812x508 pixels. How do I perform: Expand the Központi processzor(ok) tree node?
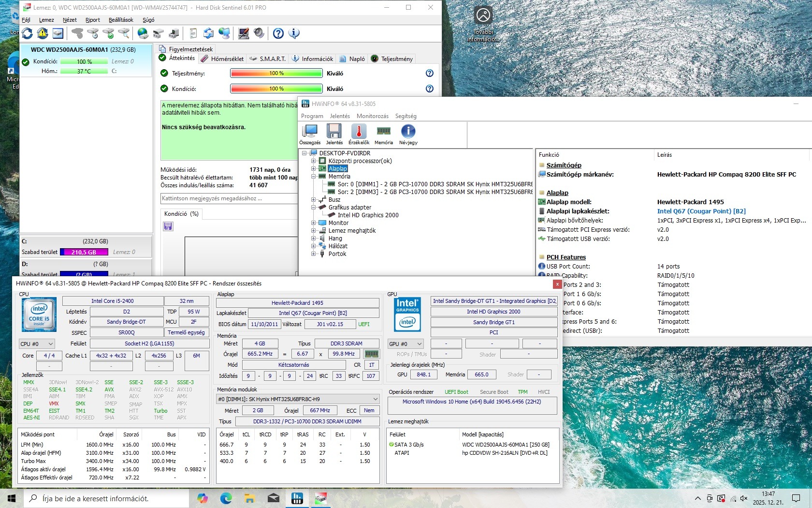[313, 161]
